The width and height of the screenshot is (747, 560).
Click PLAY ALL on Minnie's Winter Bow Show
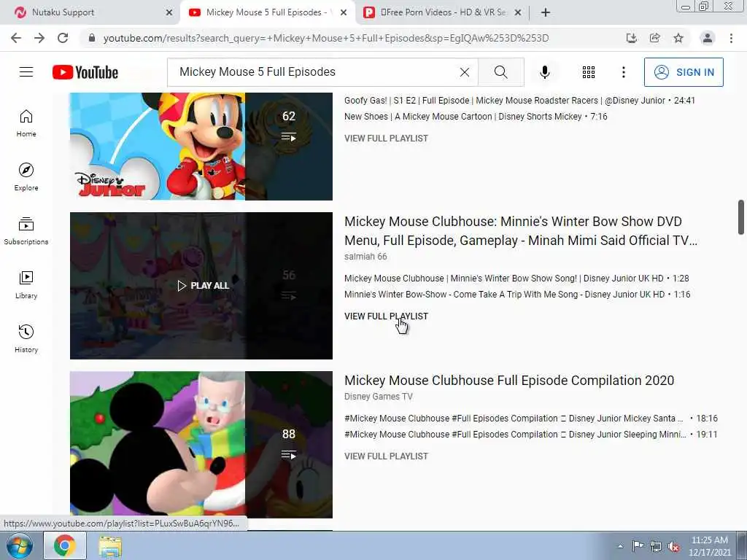[204, 286]
